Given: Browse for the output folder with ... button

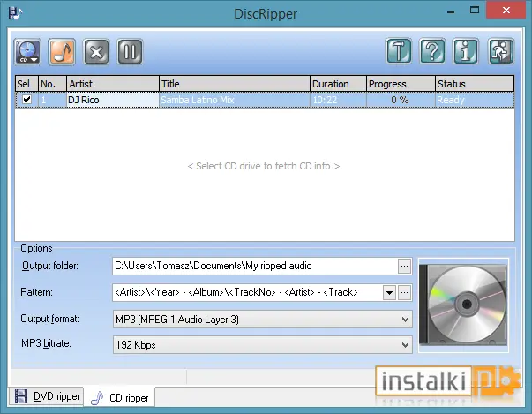Looking at the screenshot, I should [x=404, y=266].
